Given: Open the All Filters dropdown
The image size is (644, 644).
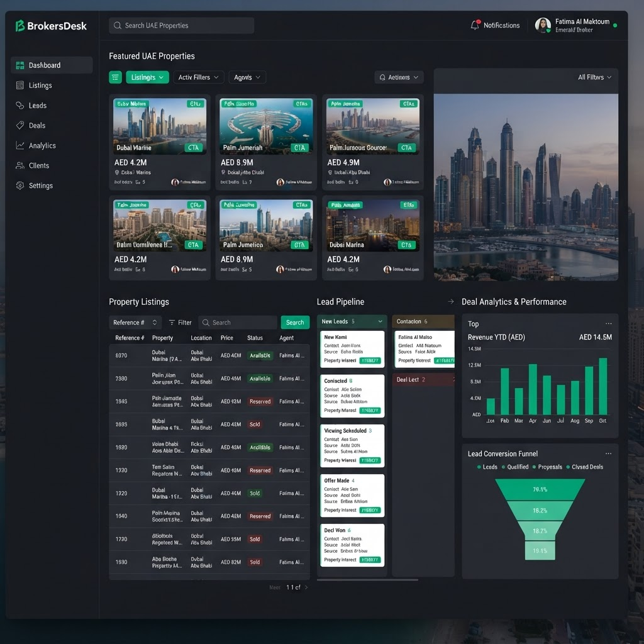Looking at the screenshot, I should 594,77.
